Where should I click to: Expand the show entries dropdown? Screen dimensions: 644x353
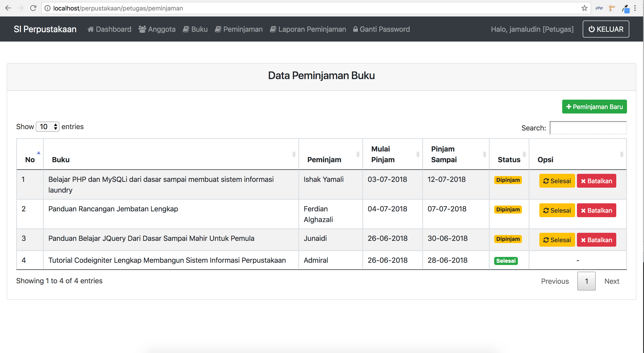tap(47, 127)
